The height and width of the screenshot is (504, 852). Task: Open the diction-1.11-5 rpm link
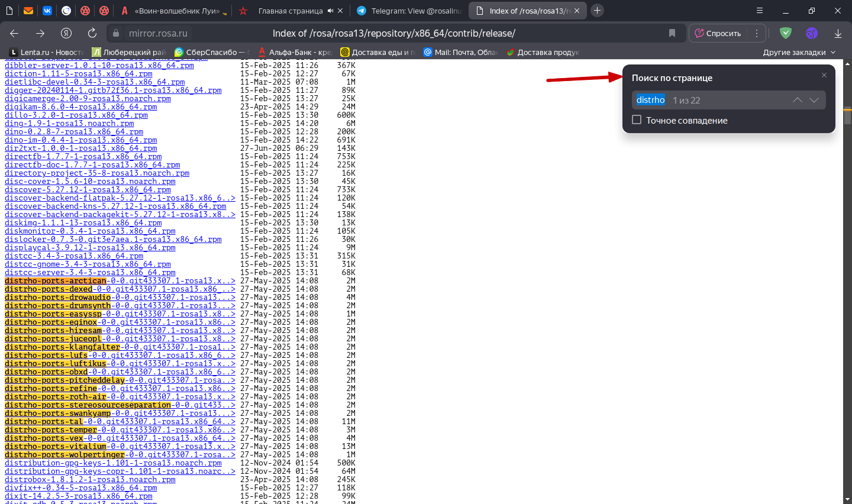[x=79, y=74]
